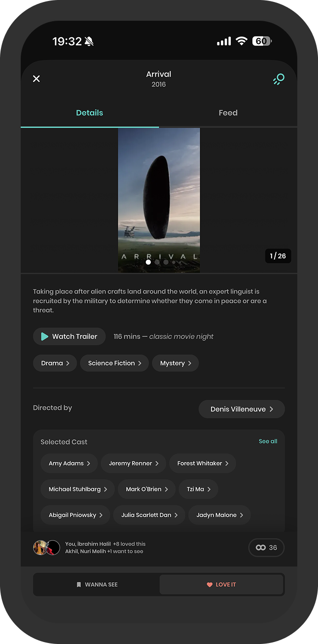Image resolution: width=318 pixels, height=644 pixels.
Task: Open Mark O'Brien cast chip
Action: (x=147, y=489)
